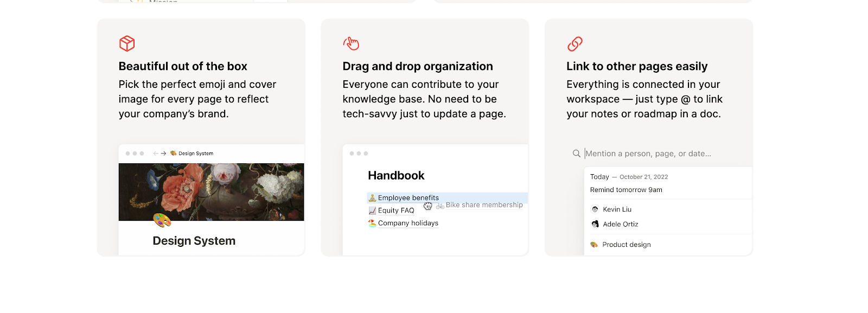Screen dimensions: 868x313
Task: Click the Design System breadcrumb text
Action: [x=196, y=154]
